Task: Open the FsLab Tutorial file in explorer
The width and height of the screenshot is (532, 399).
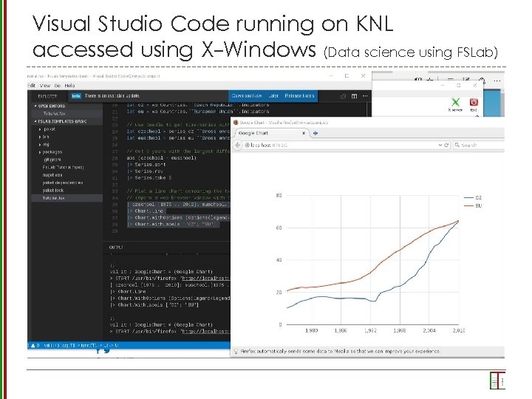Action: coord(63,167)
